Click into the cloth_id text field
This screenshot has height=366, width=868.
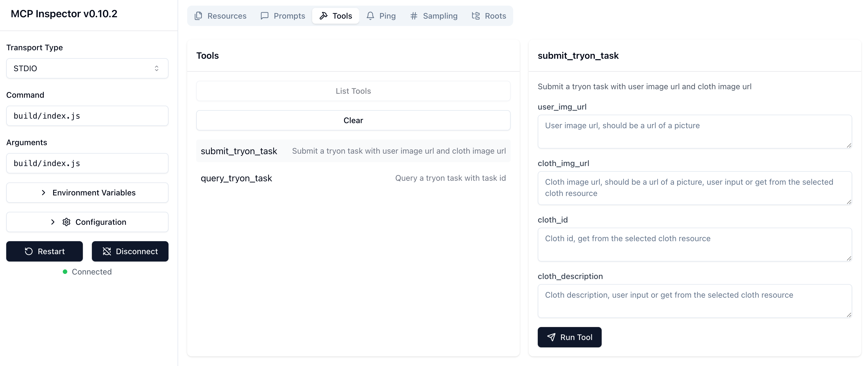point(694,245)
